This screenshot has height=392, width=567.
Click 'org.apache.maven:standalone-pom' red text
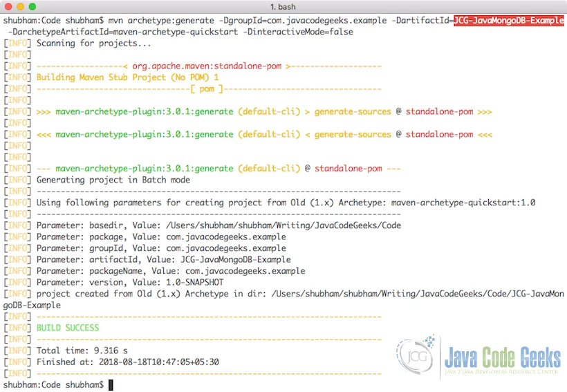(207, 66)
